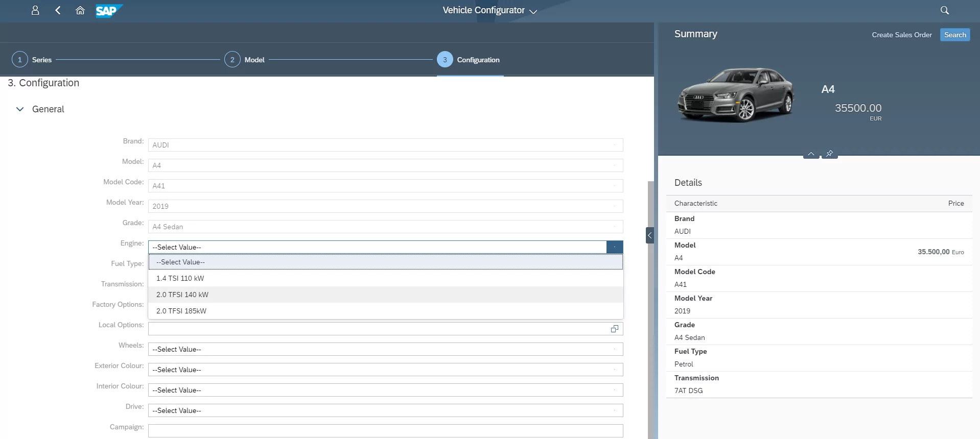Click the Brand field showing AUDI

point(386,145)
